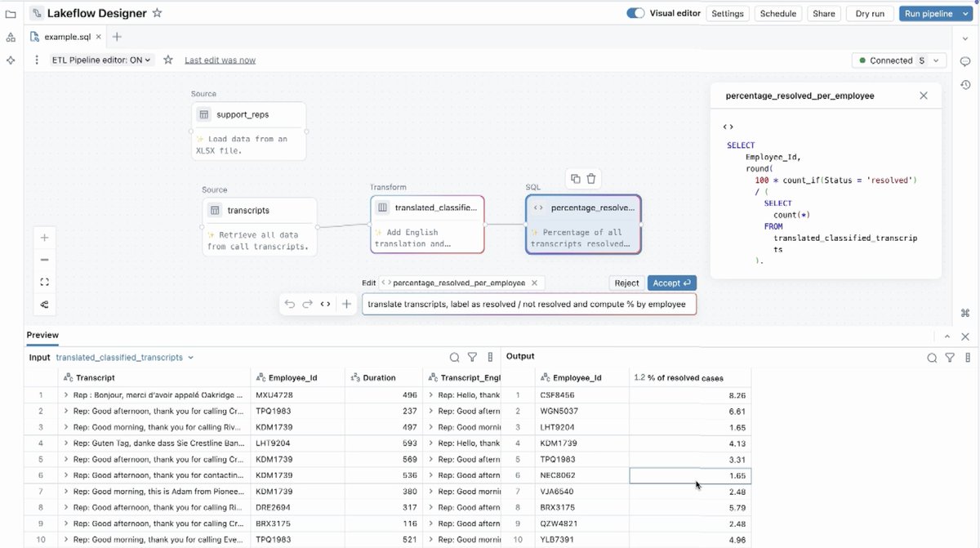Close the Preview panel
The width and height of the screenshot is (980, 548).
click(965, 336)
